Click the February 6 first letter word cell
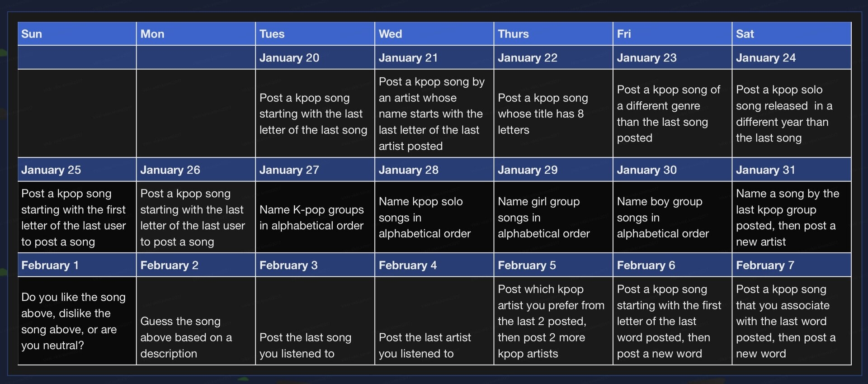 tap(672, 321)
